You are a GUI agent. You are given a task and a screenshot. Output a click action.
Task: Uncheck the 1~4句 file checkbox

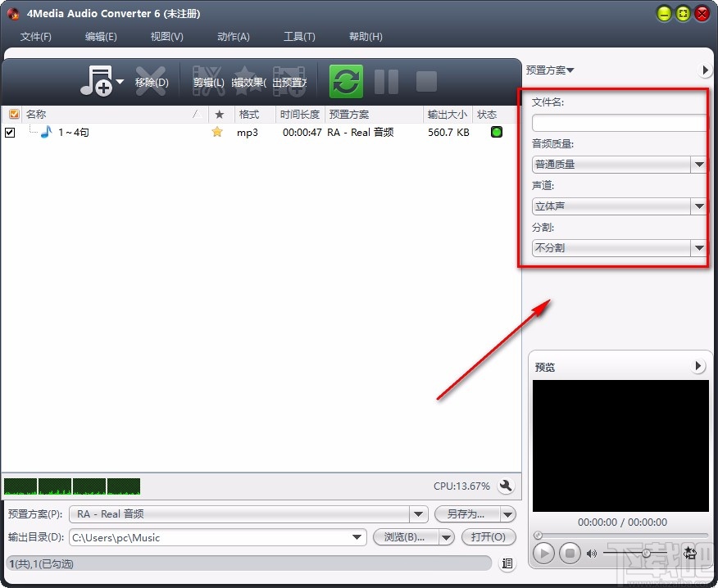click(x=11, y=132)
